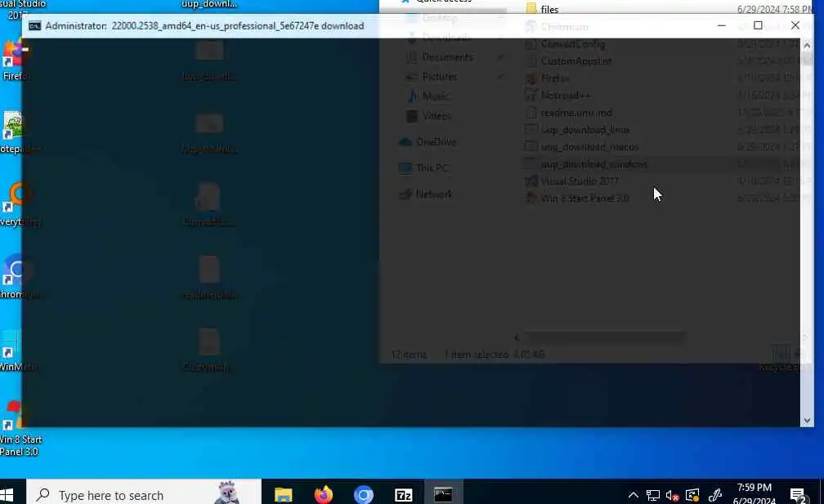Select OneDrive in the Explorer navigation pane
This screenshot has height=504, width=824.
(437, 142)
